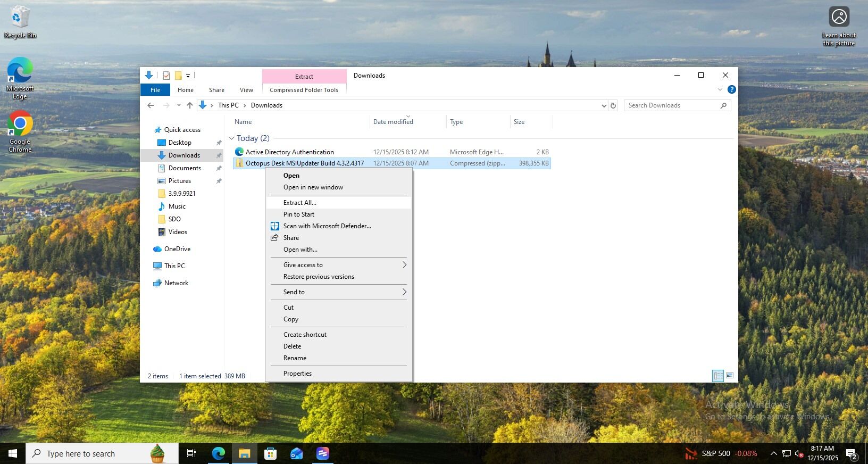868x464 pixels.
Task: Expand the address bar history dropdown
Action: (x=604, y=105)
